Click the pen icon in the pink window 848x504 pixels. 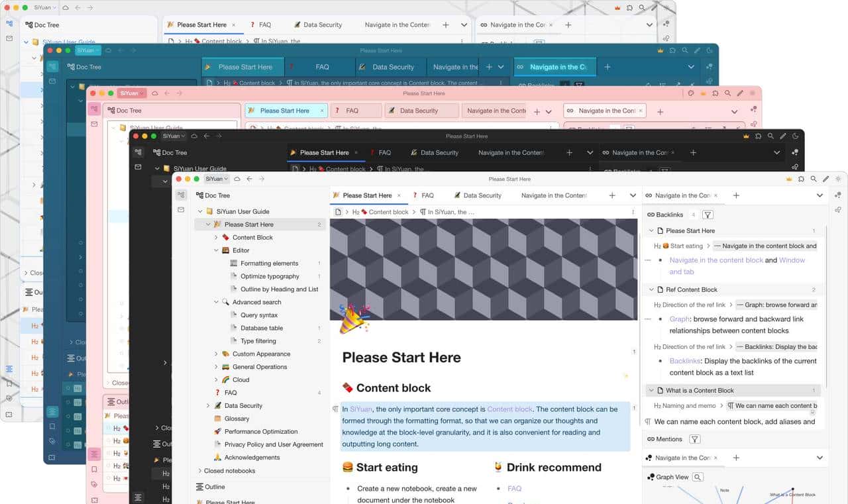[x=740, y=93]
